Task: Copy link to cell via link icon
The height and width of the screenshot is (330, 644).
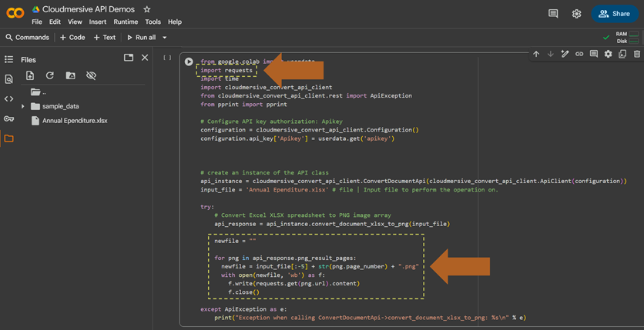Action: [579, 55]
